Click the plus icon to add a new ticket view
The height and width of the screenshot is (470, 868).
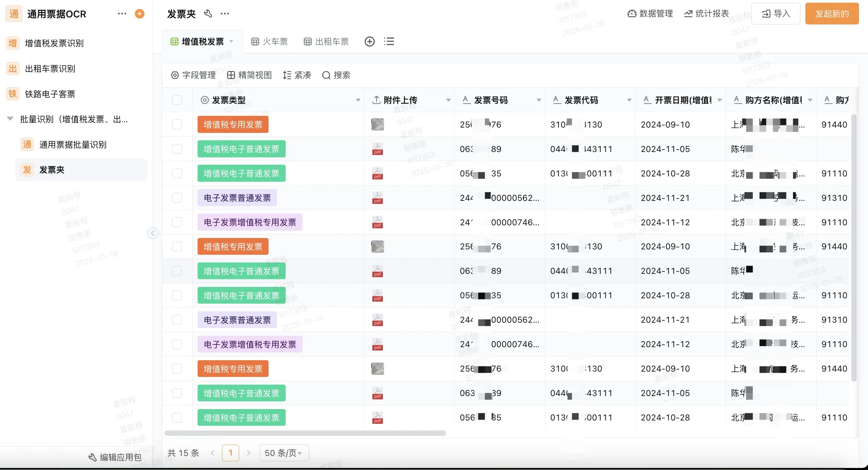coord(370,41)
